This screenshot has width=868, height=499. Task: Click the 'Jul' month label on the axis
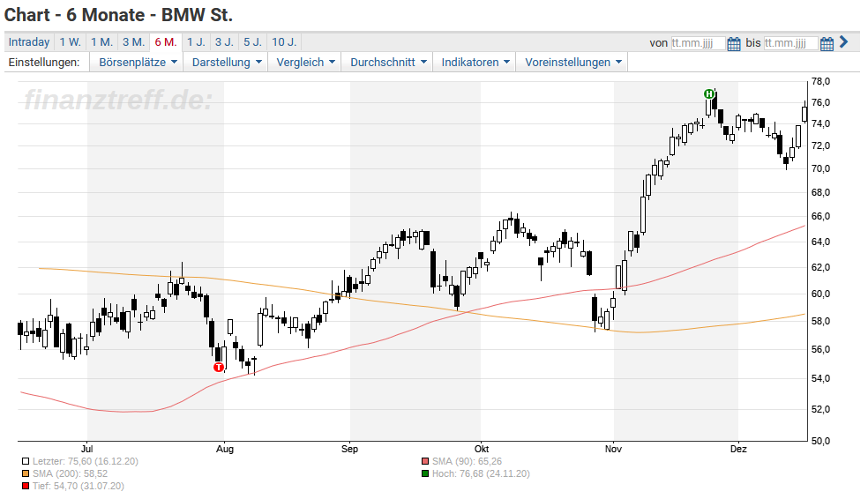[x=87, y=449]
